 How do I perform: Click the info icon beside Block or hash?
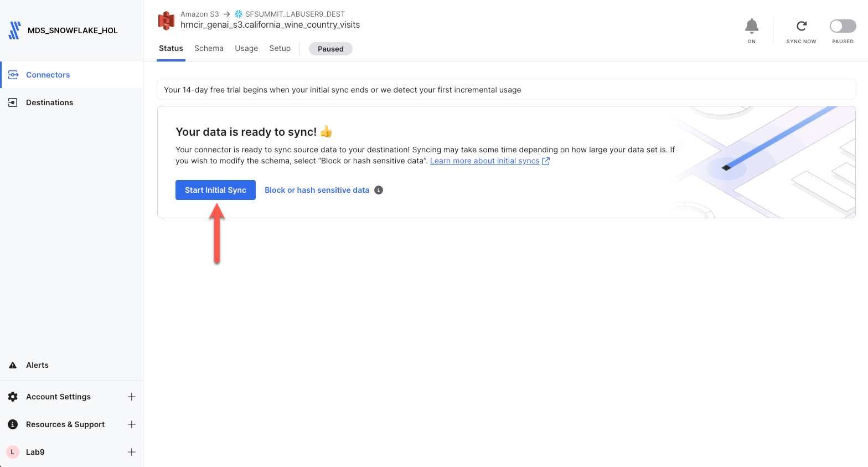click(x=379, y=190)
